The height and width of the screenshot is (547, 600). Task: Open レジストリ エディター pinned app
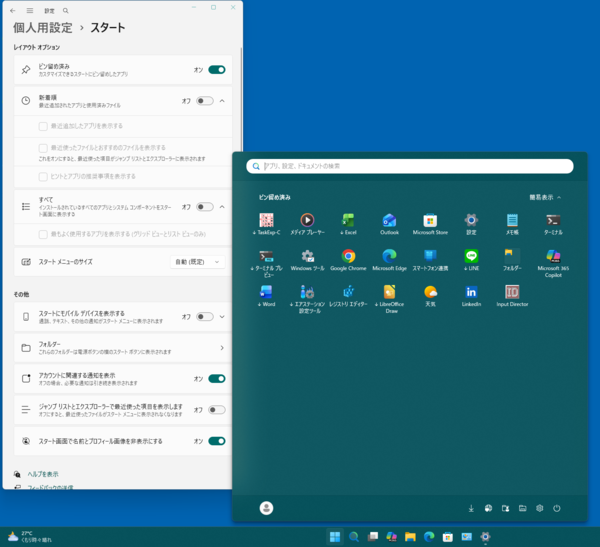click(x=348, y=296)
